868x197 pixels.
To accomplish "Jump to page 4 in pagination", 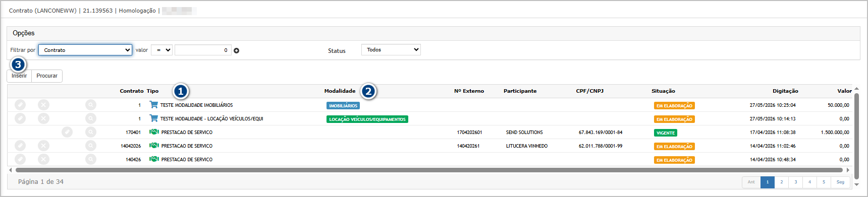I will click(810, 182).
